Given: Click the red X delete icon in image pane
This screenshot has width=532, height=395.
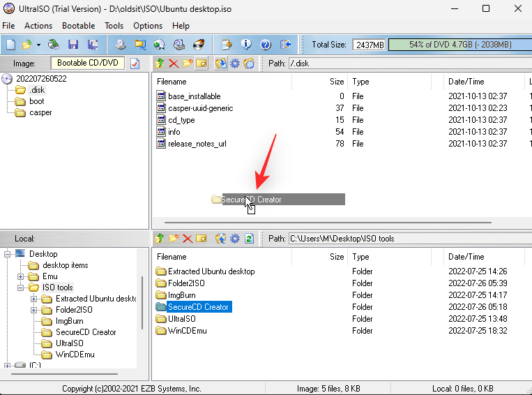Looking at the screenshot, I should [174, 64].
